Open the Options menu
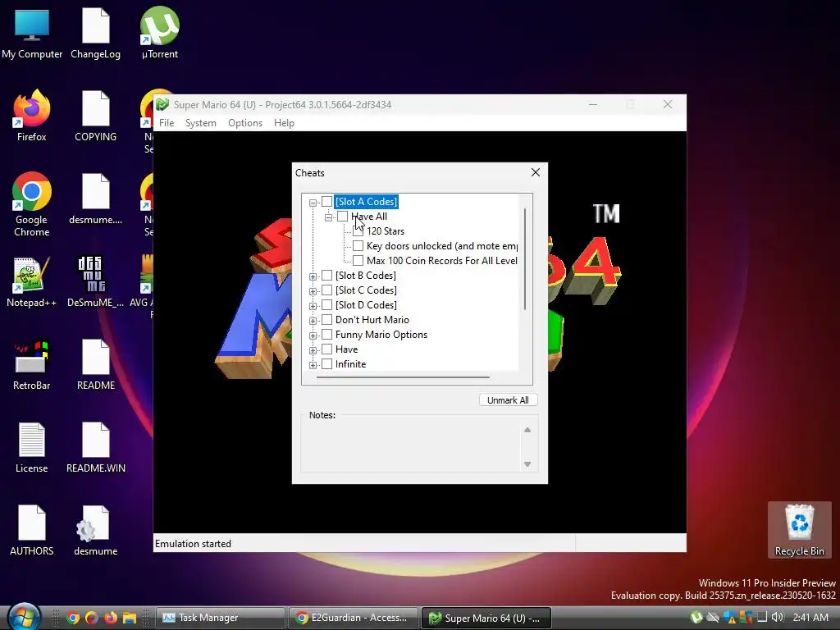Screen dimensions: 840x630 (245, 123)
